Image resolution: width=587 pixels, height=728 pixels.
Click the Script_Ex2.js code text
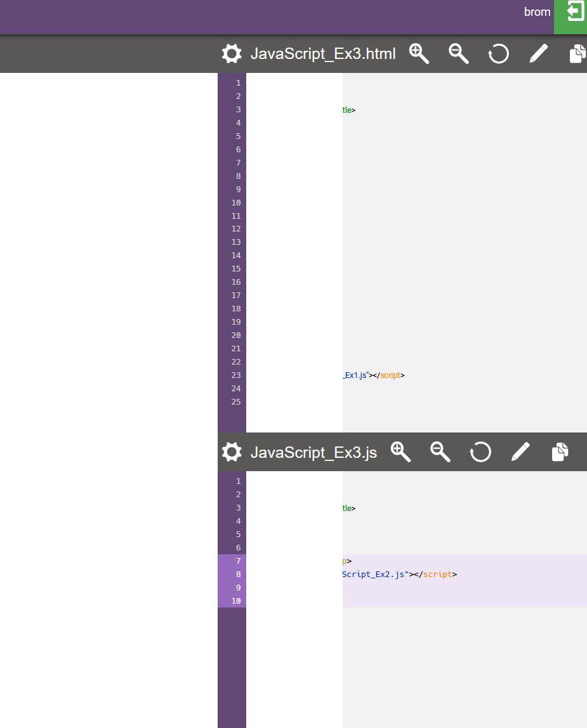tap(376, 575)
